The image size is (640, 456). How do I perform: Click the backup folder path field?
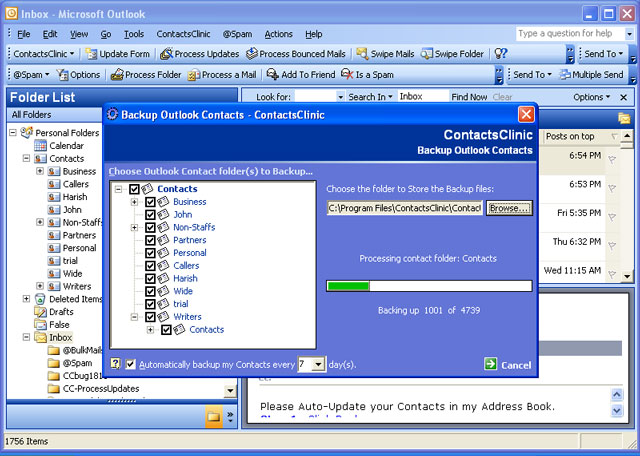(x=404, y=208)
